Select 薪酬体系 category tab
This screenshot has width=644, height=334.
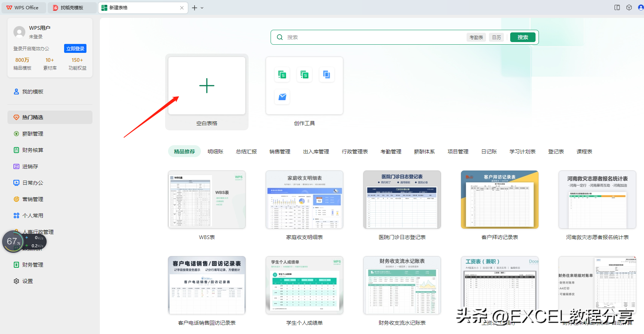click(424, 152)
